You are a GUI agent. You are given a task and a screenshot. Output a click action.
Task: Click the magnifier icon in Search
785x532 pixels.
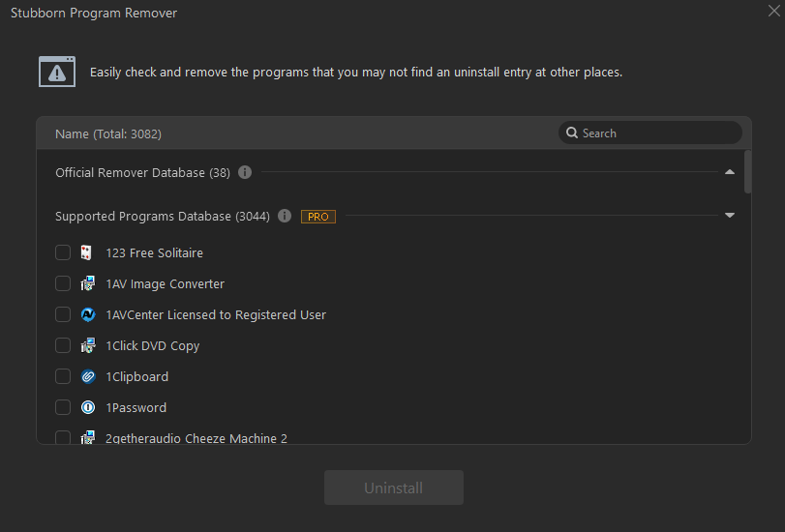(x=572, y=133)
